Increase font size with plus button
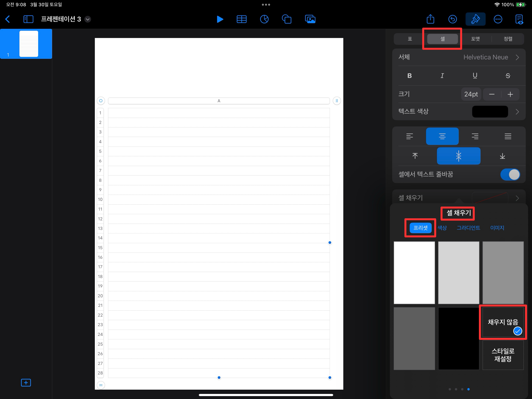This screenshot has width=532, height=399. pyautogui.click(x=510, y=94)
